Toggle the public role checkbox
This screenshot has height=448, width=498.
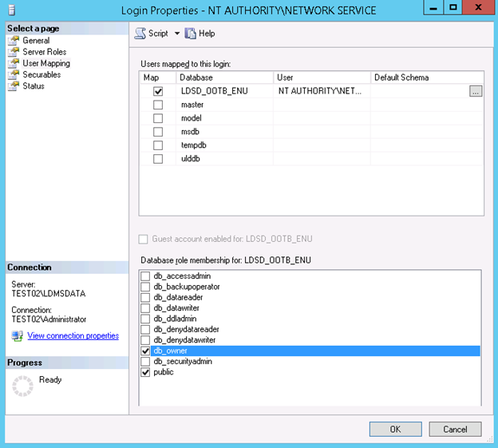[x=145, y=372]
